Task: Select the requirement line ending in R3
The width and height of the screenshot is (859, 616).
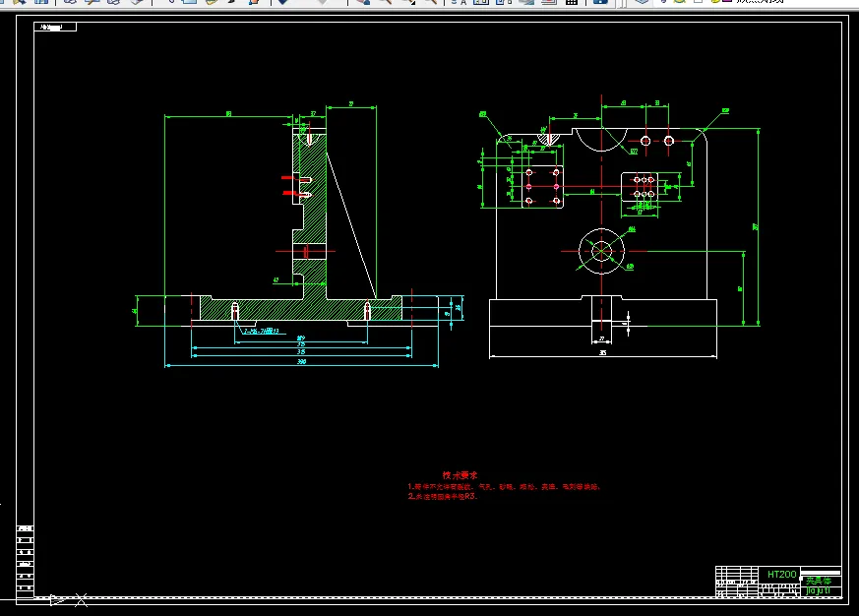Action: coord(442,496)
